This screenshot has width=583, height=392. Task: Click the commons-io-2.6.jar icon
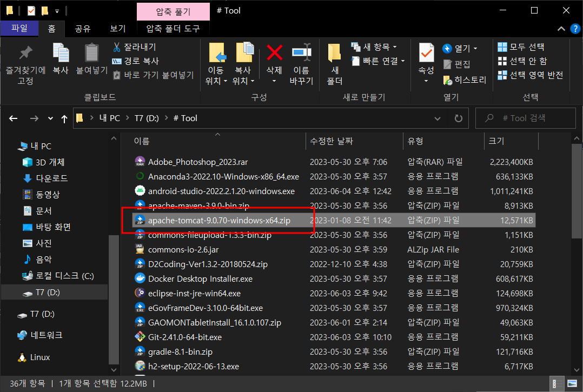point(140,249)
